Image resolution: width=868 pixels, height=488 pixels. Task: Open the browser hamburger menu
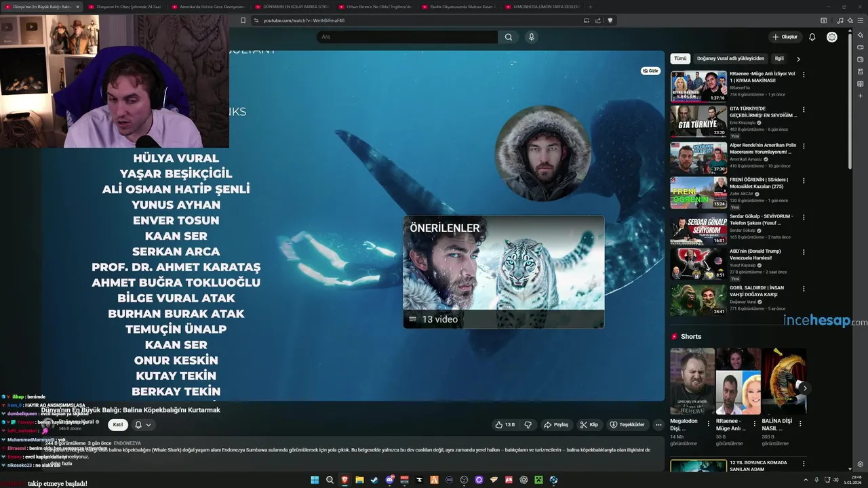point(861,20)
